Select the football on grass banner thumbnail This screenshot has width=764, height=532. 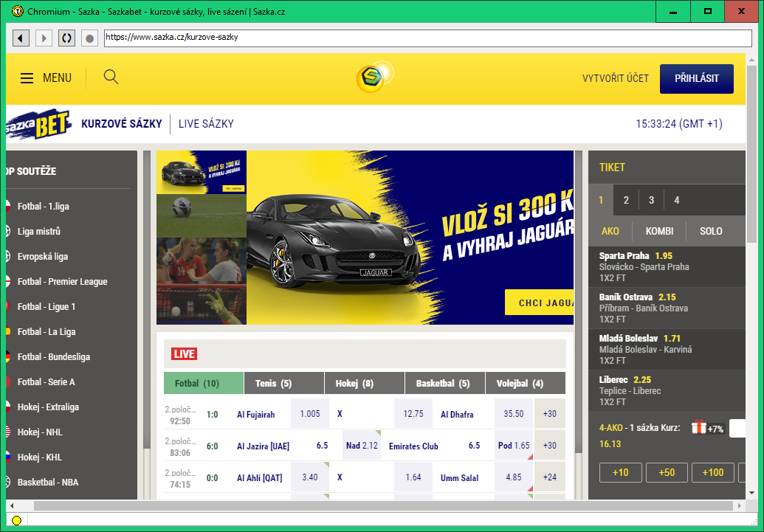coord(202,215)
